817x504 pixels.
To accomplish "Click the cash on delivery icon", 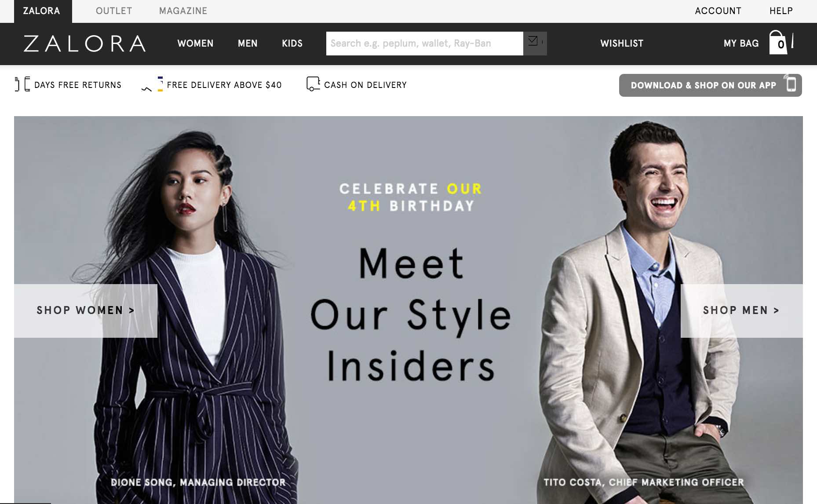I will click(x=313, y=84).
